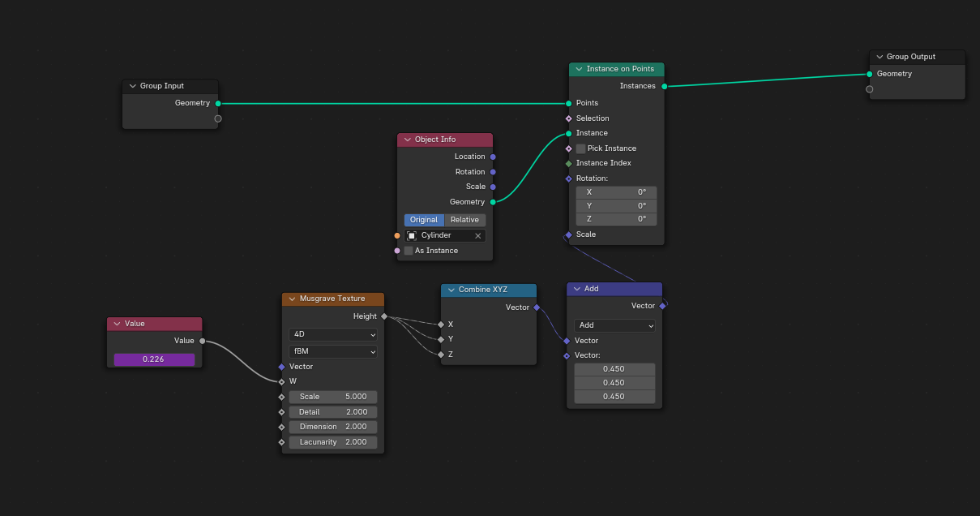
Task: Click the first 0.450 vector field
Action: pos(614,369)
